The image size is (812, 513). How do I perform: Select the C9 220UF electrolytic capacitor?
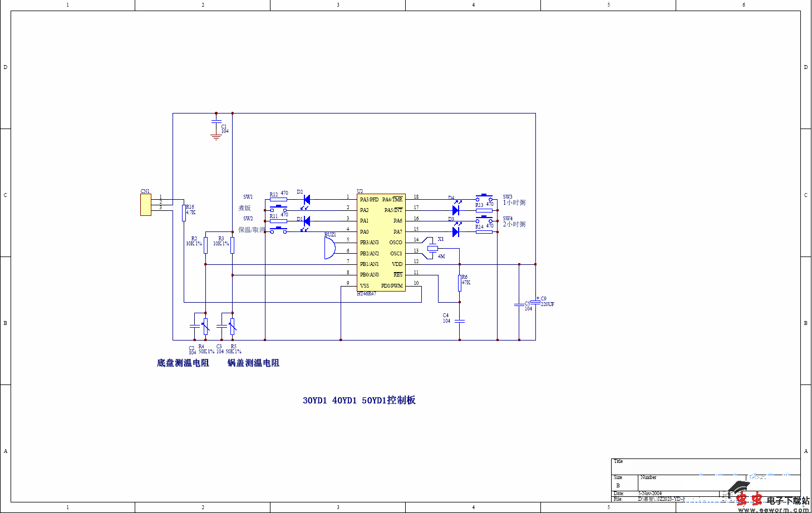[535, 302]
